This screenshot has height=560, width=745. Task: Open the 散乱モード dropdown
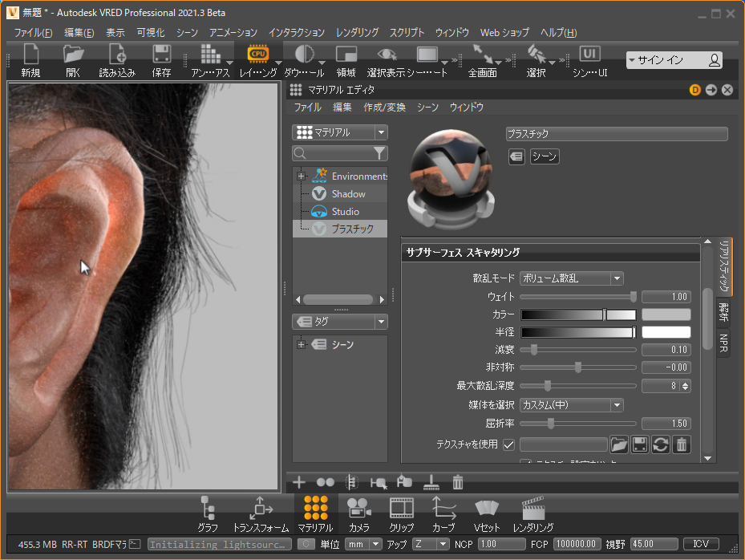tap(571, 278)
